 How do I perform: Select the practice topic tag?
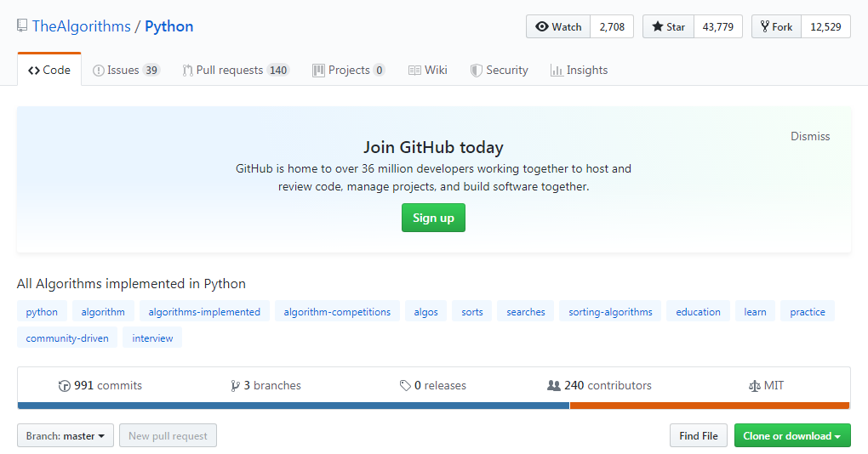coord(808,311)
